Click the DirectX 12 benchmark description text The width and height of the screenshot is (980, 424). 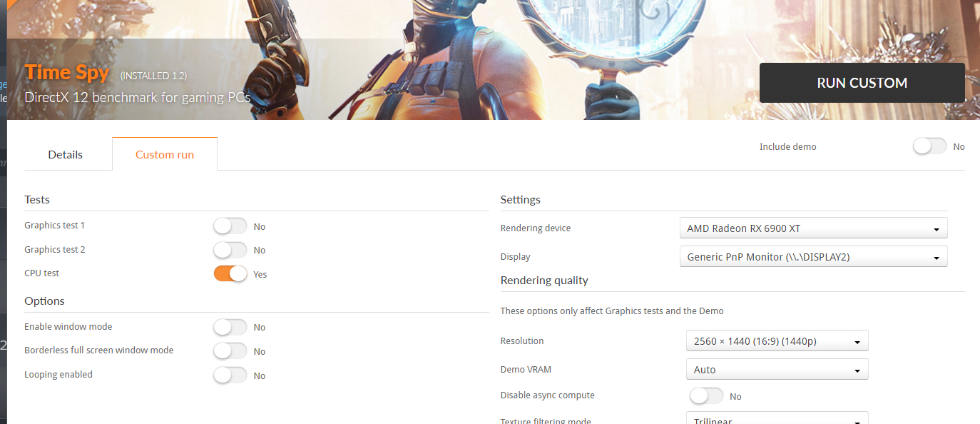point(138,97)
